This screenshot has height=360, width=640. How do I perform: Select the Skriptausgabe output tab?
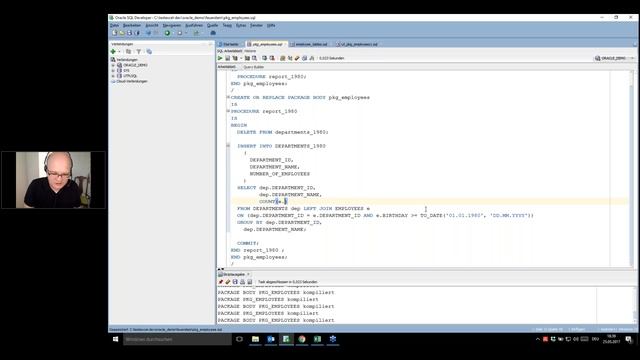point(234,274)
